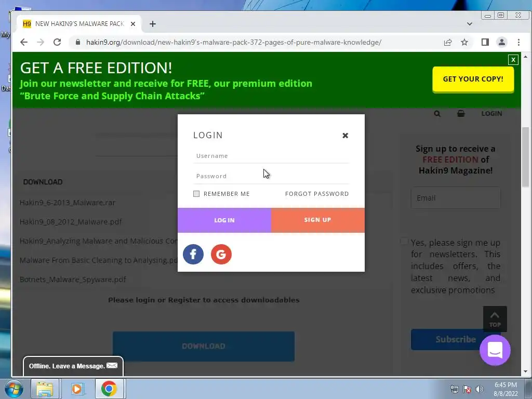Open a new tab with the plus icon
The height and width of the screenshot is (399, 532).
(153, 24)
